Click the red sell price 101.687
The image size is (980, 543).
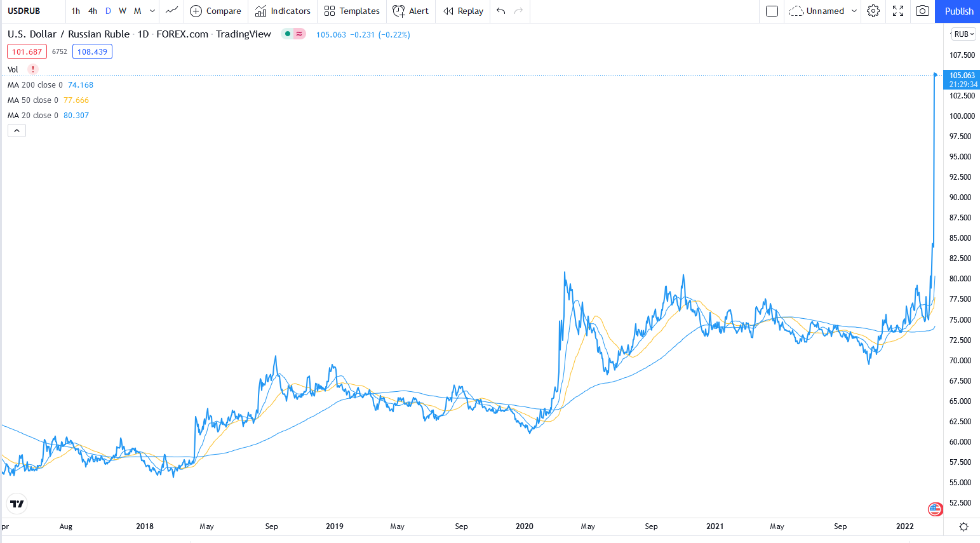click(x=27, y=52)
